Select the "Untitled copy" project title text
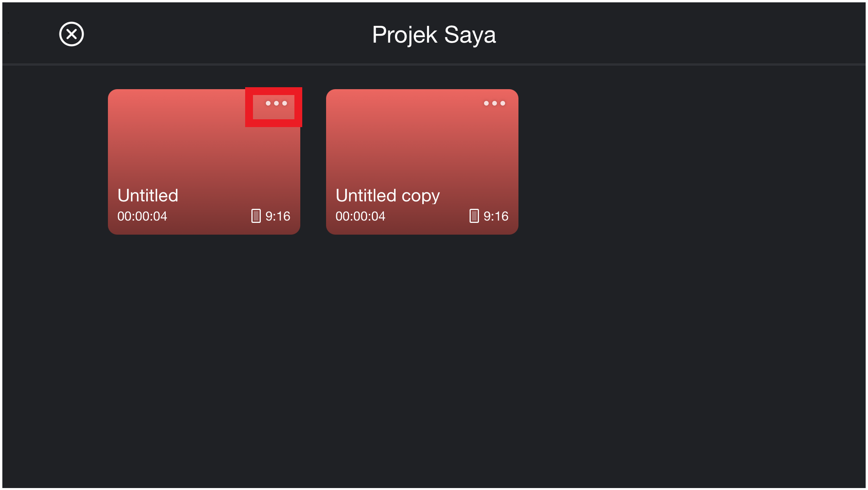Screen dimensions: 868x490 [x=388, y=196]
